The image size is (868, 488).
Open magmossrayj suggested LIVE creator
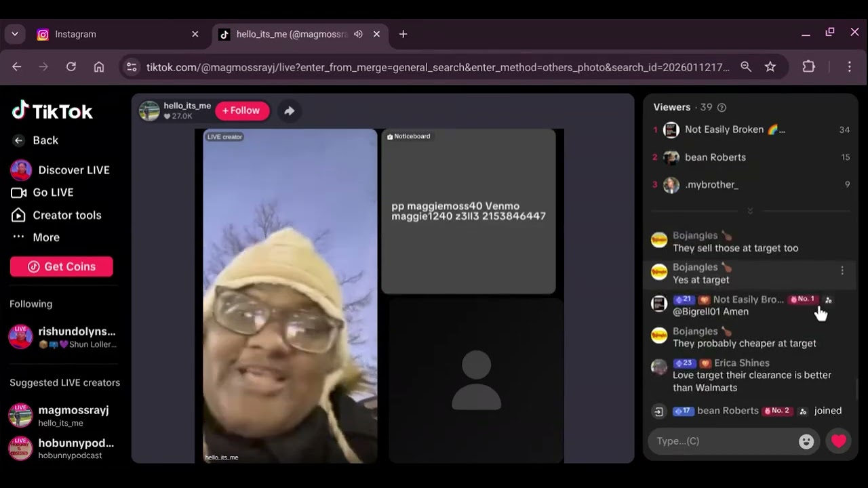tap(60, 415)
